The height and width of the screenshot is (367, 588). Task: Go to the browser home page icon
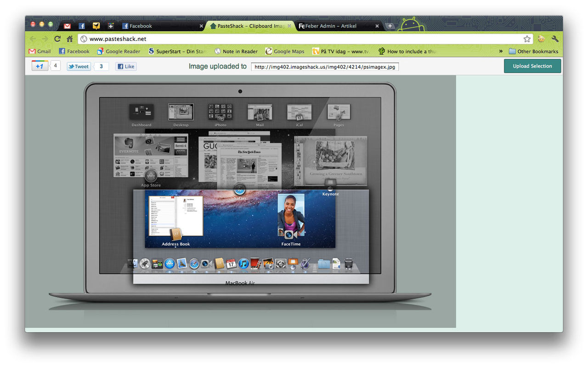coord(69,39)
